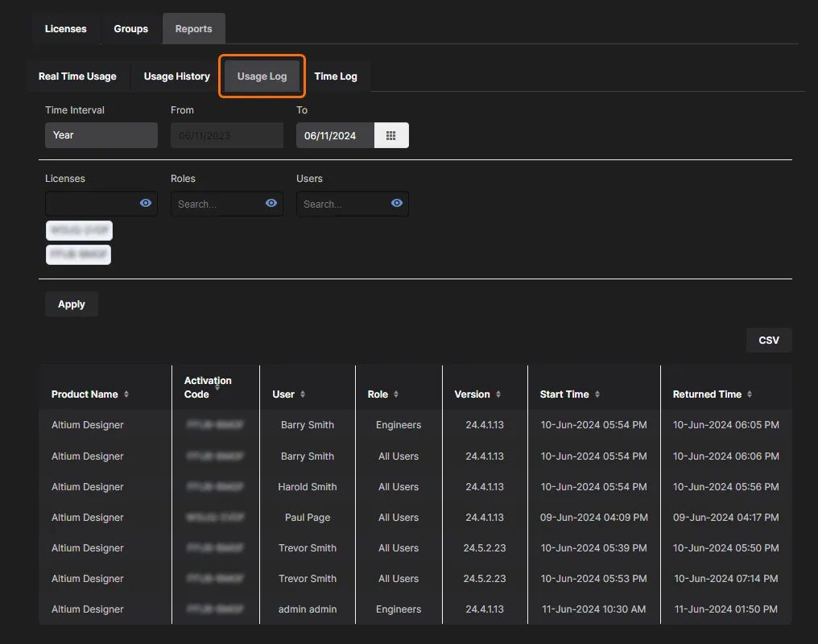Click start time 10-Jun-2024 05:39 PM
The width and height of the screenshot is (818, 644).
pos(593,548)
